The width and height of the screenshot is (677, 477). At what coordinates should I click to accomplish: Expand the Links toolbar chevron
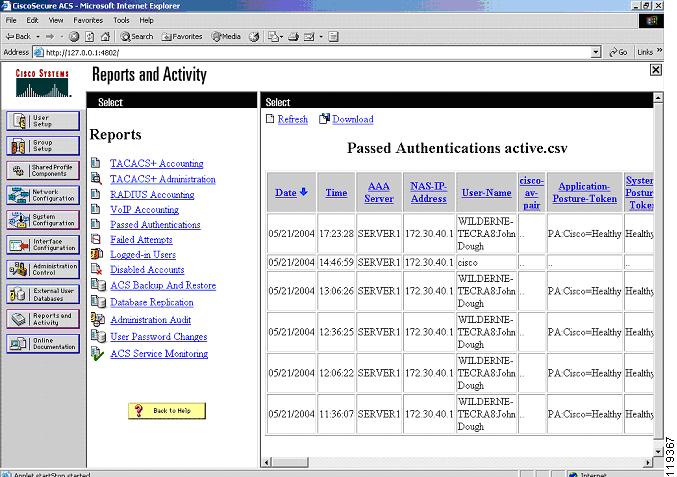pyautogui.click(x=659, y=51)
